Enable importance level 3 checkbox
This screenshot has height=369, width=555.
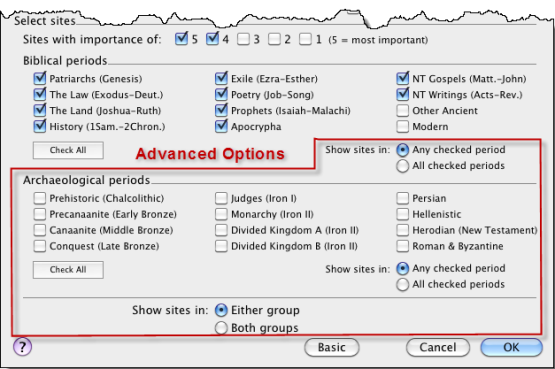pyautogui.click(x=243, y=39)
